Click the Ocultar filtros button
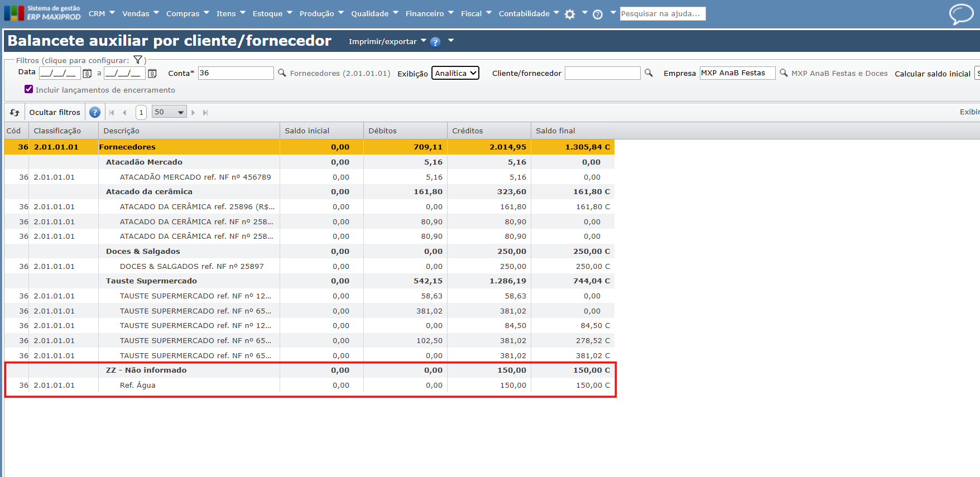 pos(55,112)
